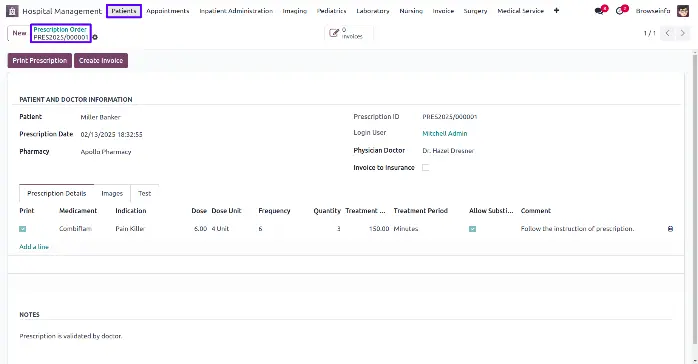
Task: Toggle the Invoice to Insurance checkbox
Action: coord(426,168)
